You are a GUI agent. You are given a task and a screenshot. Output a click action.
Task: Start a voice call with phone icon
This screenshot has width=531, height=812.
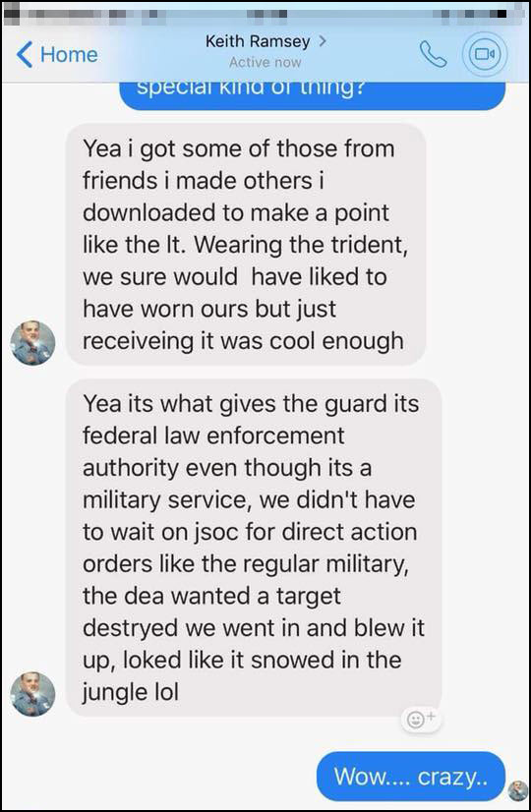pyautogui.click(x=433, y=54)
